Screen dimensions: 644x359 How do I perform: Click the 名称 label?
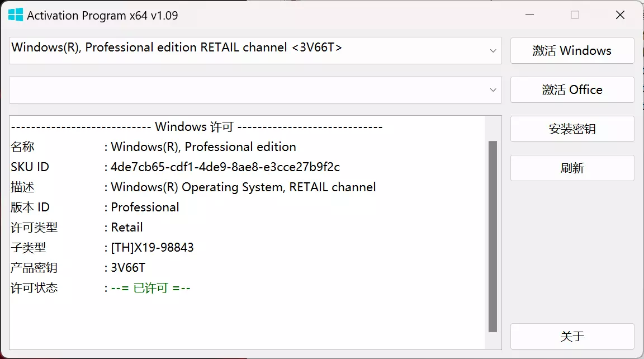(x=22, y=147)
